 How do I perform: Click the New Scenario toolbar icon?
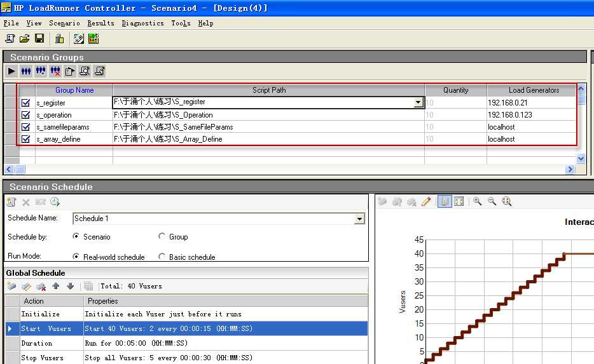click(10, 39)
